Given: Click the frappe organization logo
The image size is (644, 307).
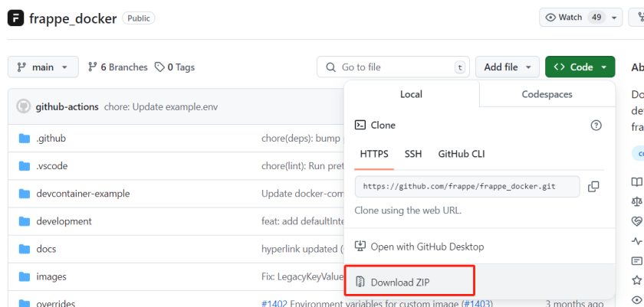Looking at the screenshot, I should pyautogui.click(x=15, y=18).
